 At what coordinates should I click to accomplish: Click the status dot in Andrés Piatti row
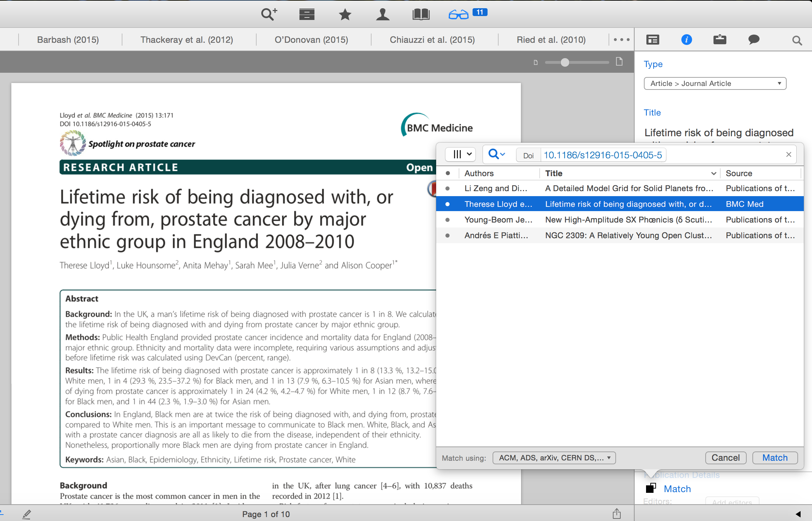pyautogui.click(x=448, y=235)
